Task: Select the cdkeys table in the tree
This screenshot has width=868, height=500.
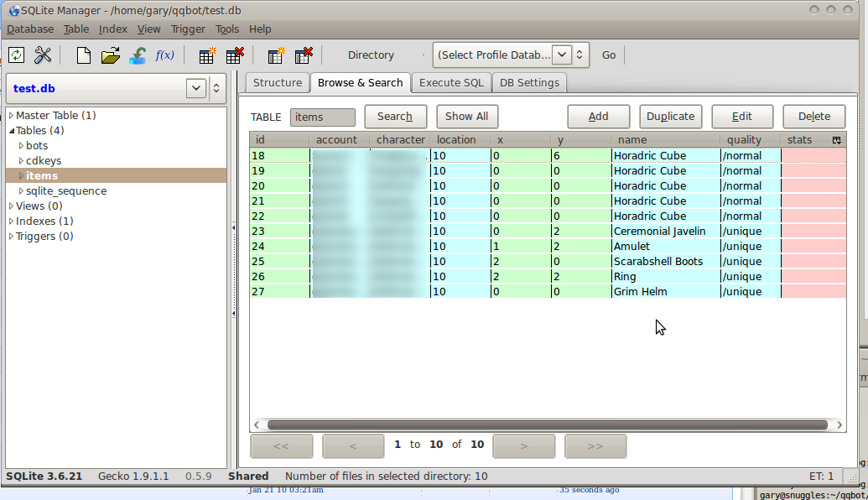Action: 44,161
